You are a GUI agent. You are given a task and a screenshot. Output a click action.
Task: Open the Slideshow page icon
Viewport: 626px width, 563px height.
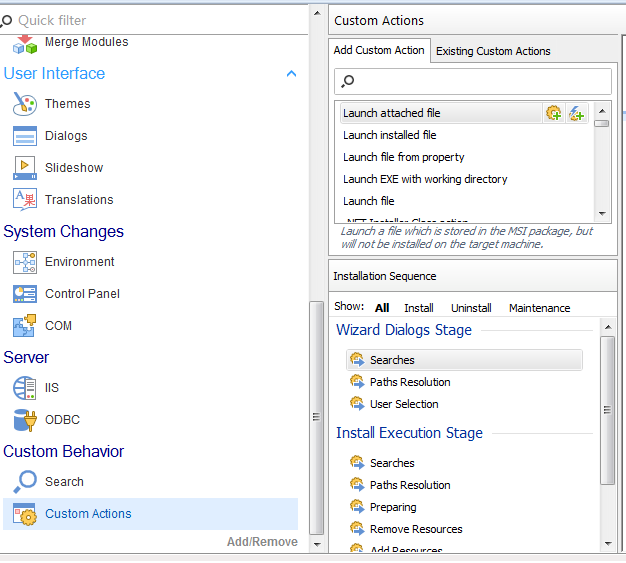(25, 168)
